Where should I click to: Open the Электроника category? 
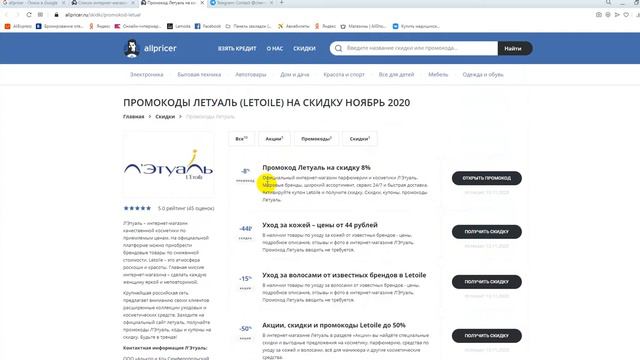(147, 75)
